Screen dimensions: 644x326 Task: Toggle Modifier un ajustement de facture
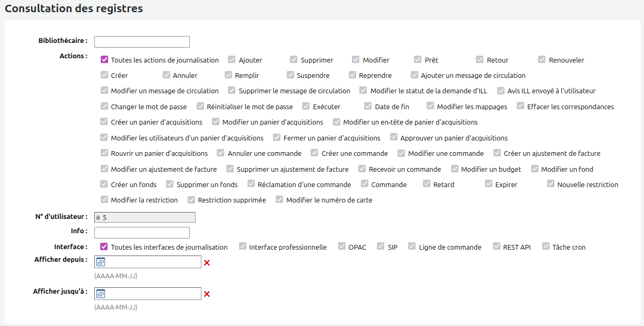click(x=104, y=169)
